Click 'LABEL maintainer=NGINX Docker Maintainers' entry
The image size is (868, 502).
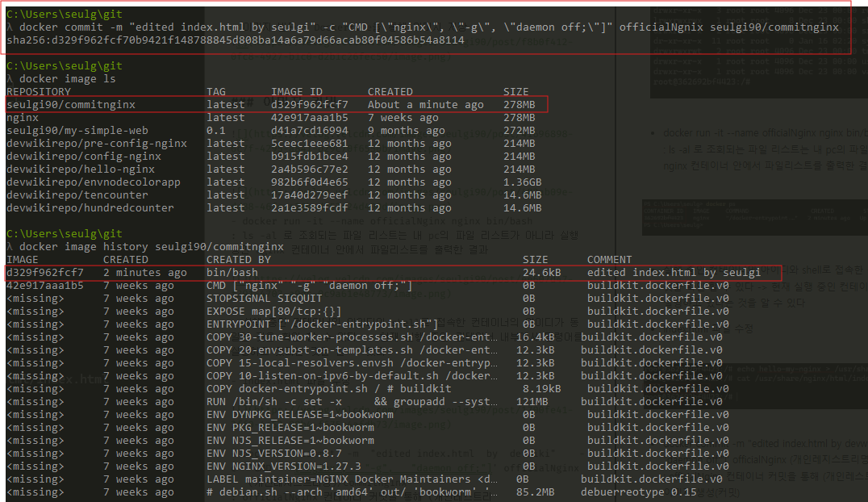[352, 479]
